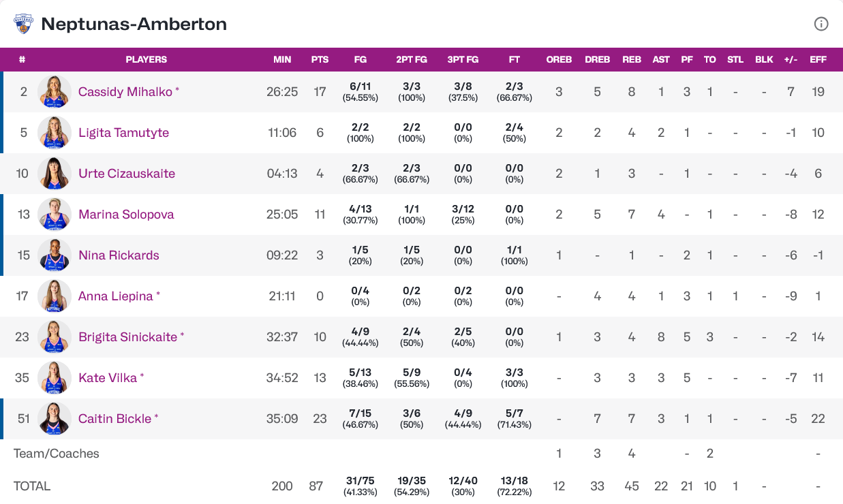Image resolution: width=843 pixels, height=504 pixels.
Task: Sort table by MIN column header
Action: coord(282,59)
